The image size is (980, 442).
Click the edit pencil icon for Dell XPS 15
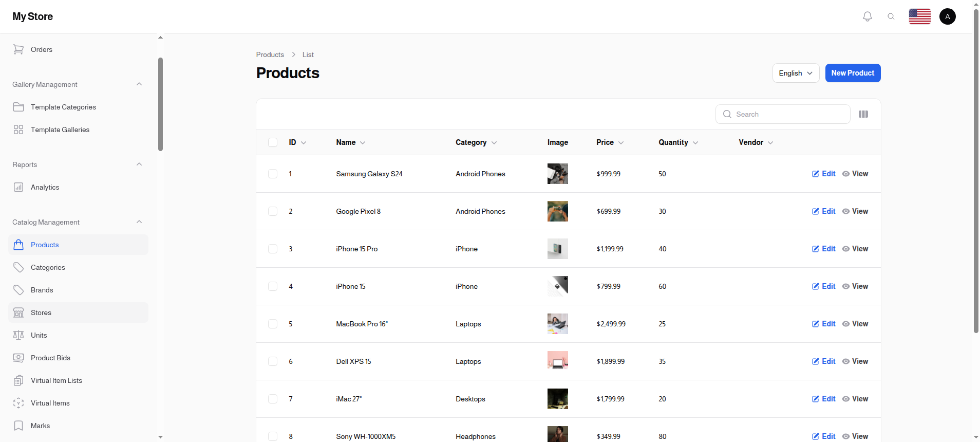816,361
